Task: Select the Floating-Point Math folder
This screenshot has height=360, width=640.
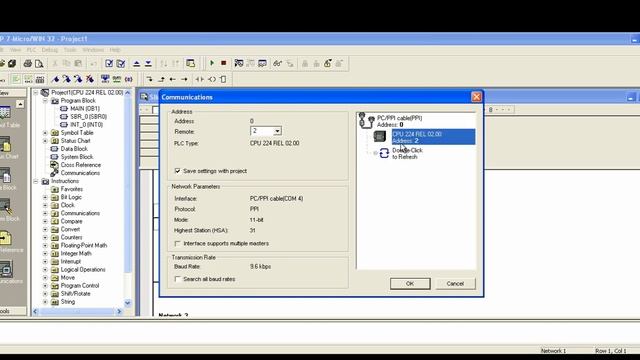Action: coord(84,245)
